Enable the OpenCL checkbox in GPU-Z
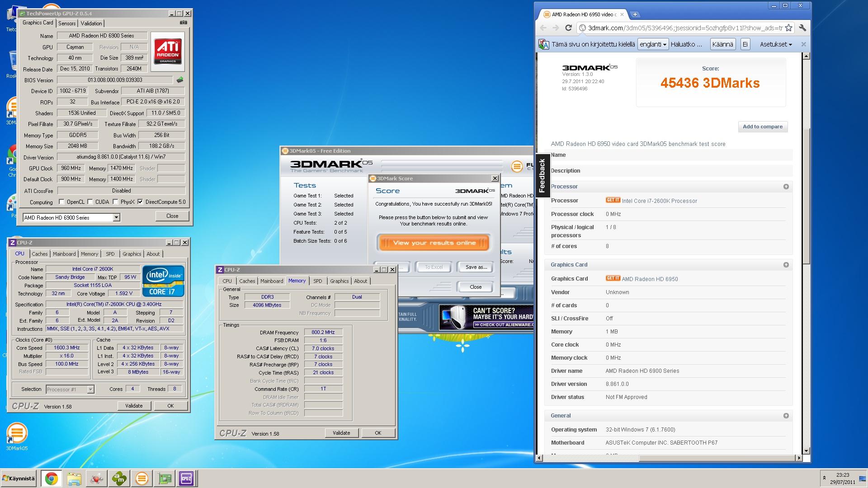Screen dimensions: 868x488 pyautogui.click(x=62, y=202)
